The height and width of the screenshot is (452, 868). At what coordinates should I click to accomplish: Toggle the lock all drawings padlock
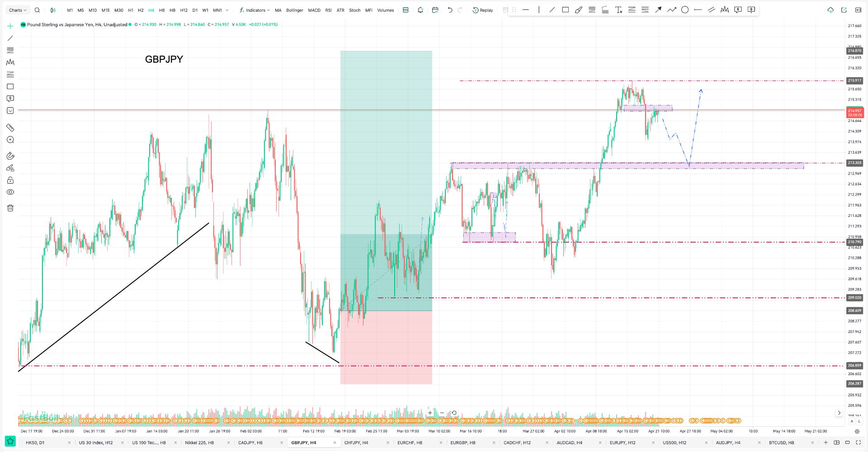pyautogui.click(x=10, y=180)
